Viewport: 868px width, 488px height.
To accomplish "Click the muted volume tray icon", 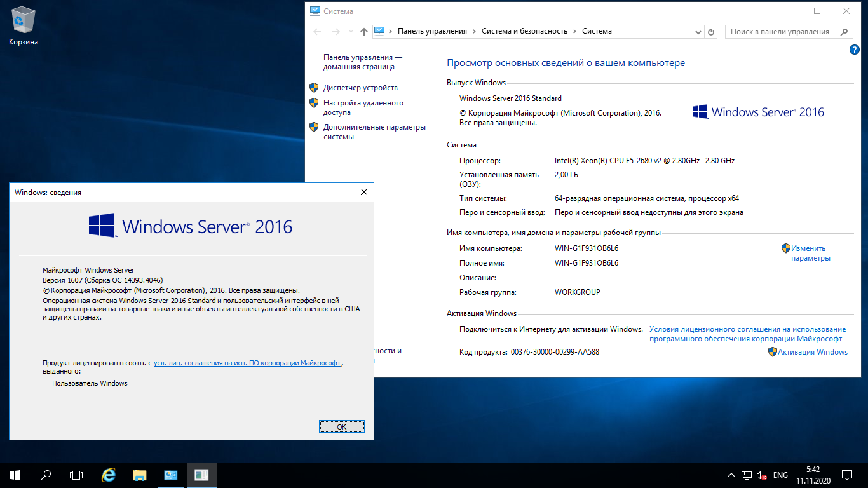I will pyautogui.click(x=761, y=475).
